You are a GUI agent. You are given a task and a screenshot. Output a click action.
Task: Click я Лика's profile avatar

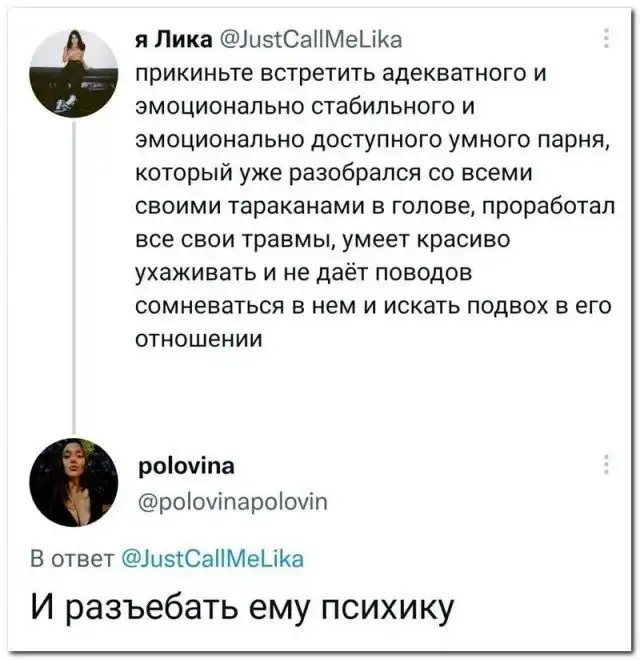[x=73, y=72]
